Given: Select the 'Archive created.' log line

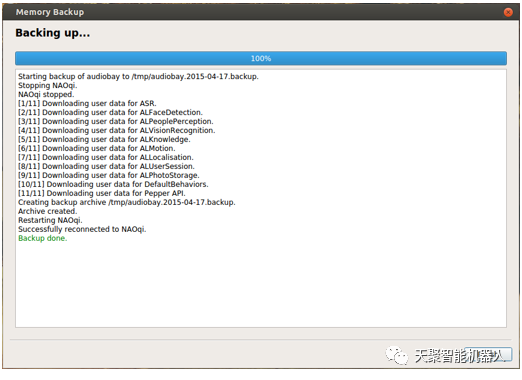Looking at the screenshot, I should 48,211.
